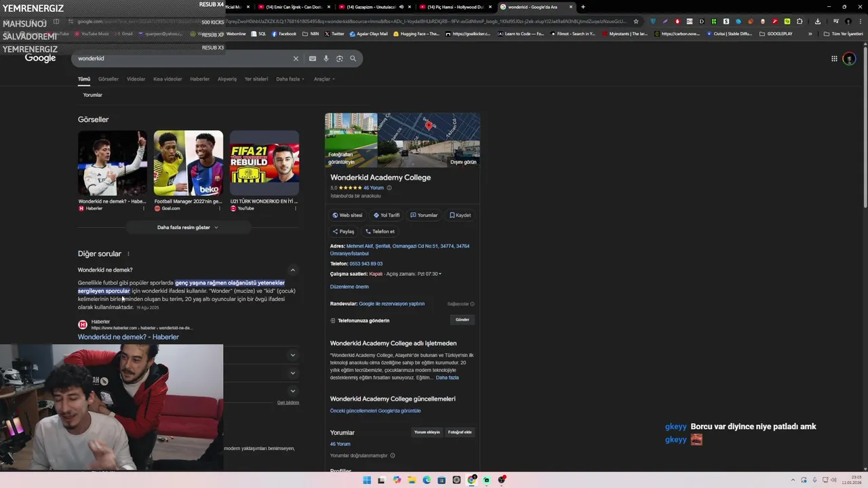Open the FIFA 21 Rebuild thumbnail
Image resolution: width=868 pixels, height=488 pixels.
pos(264,163)
